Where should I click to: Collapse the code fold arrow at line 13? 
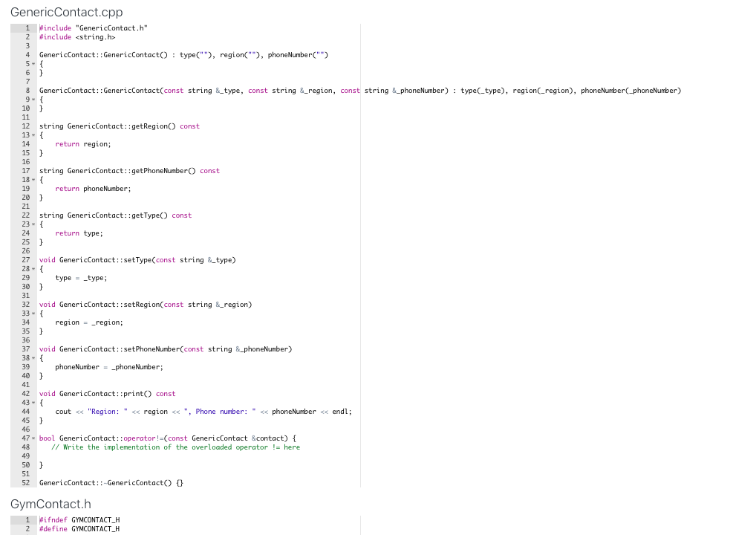pos(33,135)
